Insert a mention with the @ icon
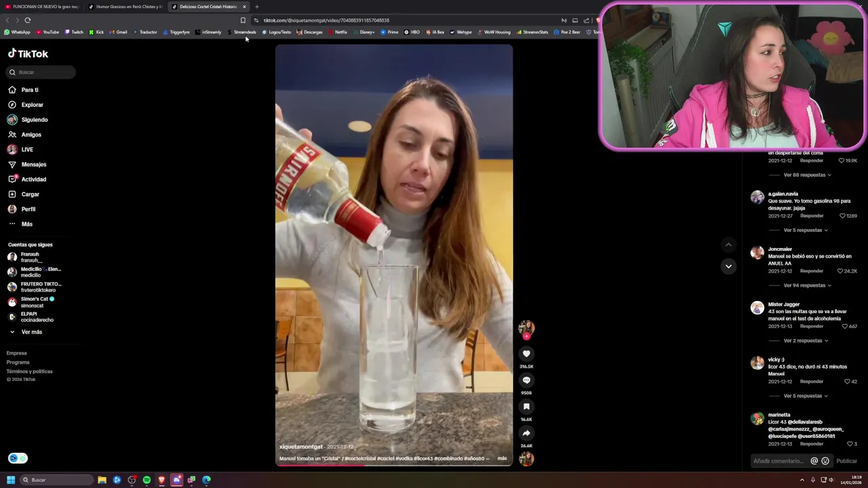This screenshot has height=488, width=868. click(x=814, y=461)
